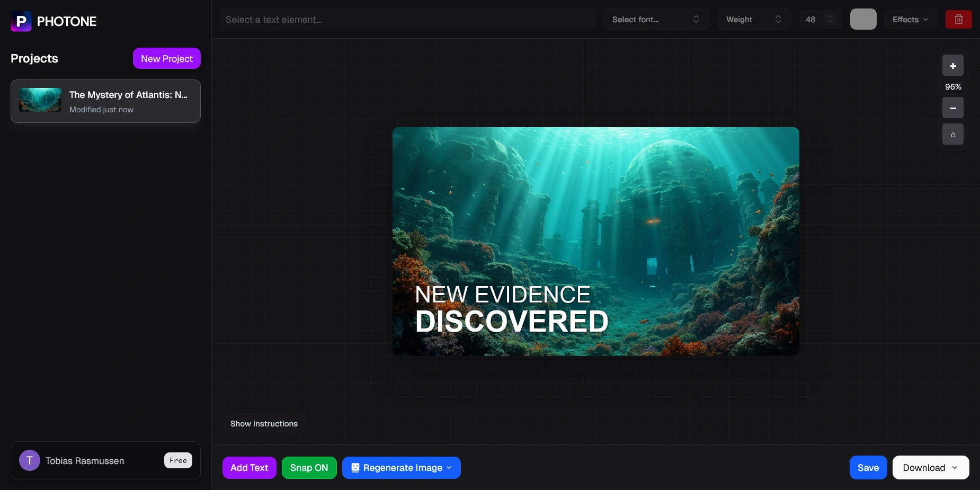Click the Atlantis project thumbnail image
The height and width of the screenshot is (490, 980).
(40, 100)
